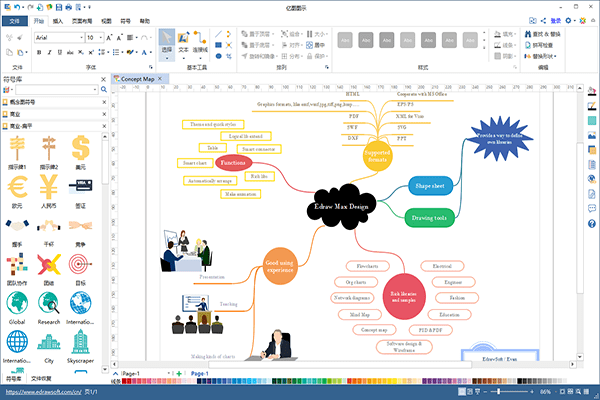Open Find & Replace tool
600x400 pixels.
point(543,34)
